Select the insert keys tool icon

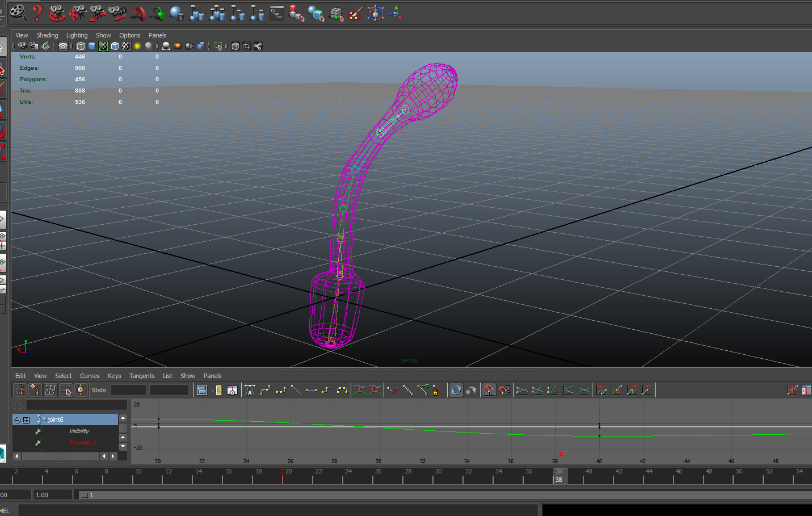pos(35,390)
